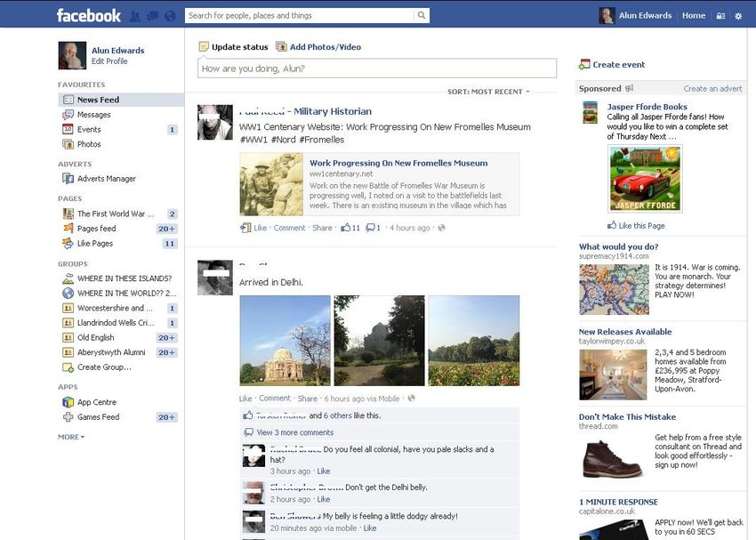Click Create event
Viewport: 756px width, 540px height.
coord(612,65)
